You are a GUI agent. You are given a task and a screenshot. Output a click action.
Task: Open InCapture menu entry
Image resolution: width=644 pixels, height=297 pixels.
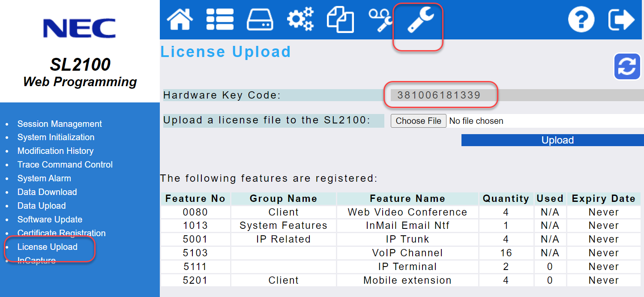pos(36,261)
